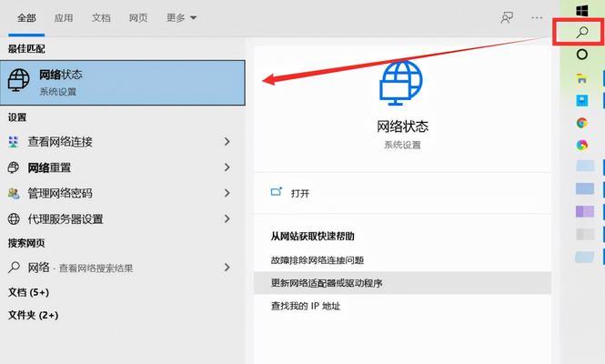Select the 代理服务器设置 settings result
Screen dimensions: 605x364
122,219
